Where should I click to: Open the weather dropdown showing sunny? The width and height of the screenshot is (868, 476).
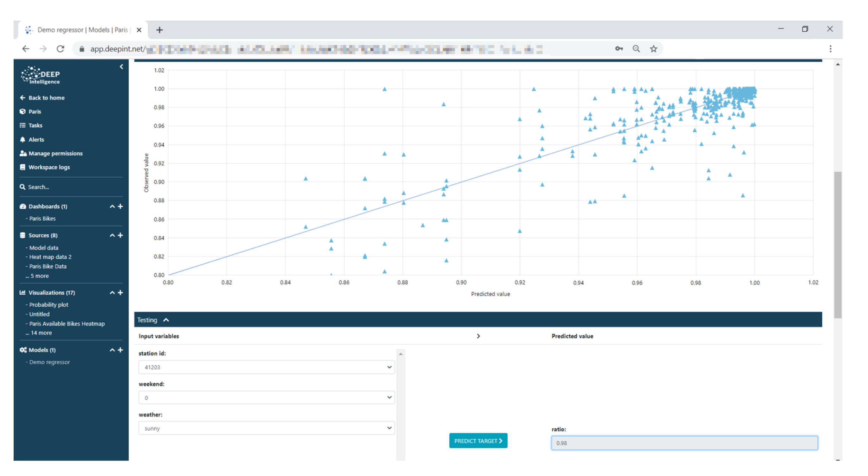click(x=266, y=428)
